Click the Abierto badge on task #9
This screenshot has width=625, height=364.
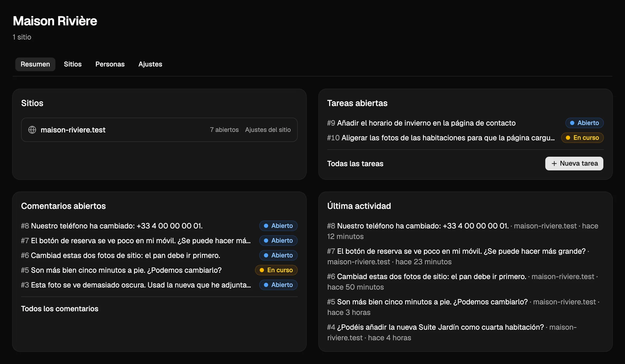tap(584, 123)
